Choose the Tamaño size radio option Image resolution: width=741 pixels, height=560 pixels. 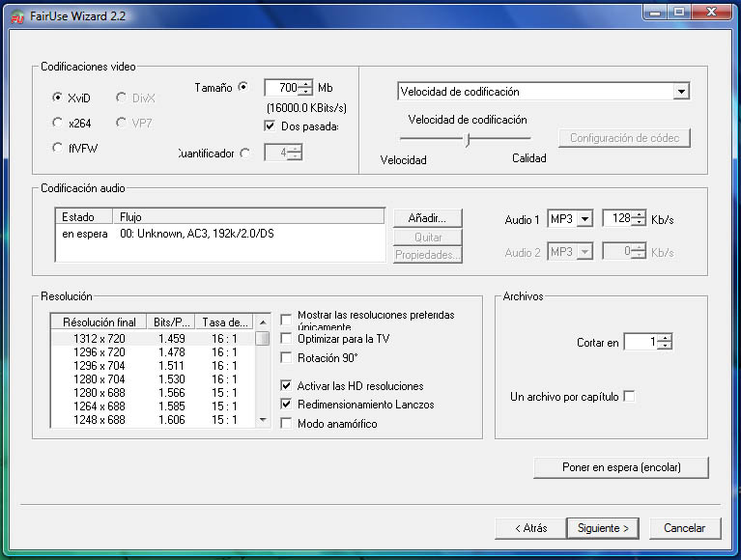pos(242,87)
